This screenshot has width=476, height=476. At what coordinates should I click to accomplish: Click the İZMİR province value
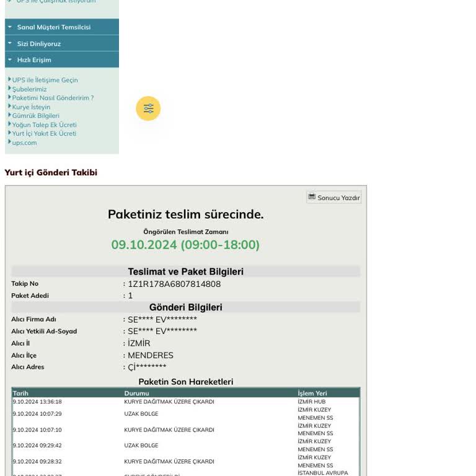pos(139,343)
